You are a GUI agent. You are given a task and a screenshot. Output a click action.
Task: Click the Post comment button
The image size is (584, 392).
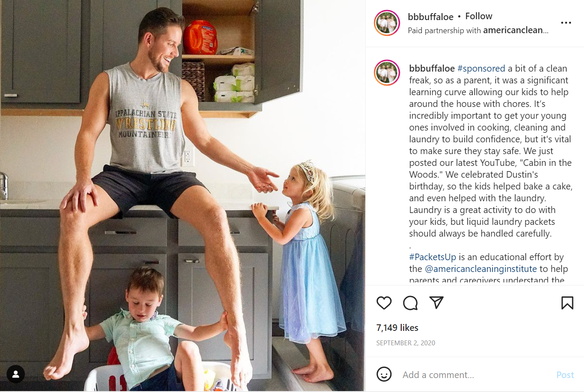coord(565,375)
